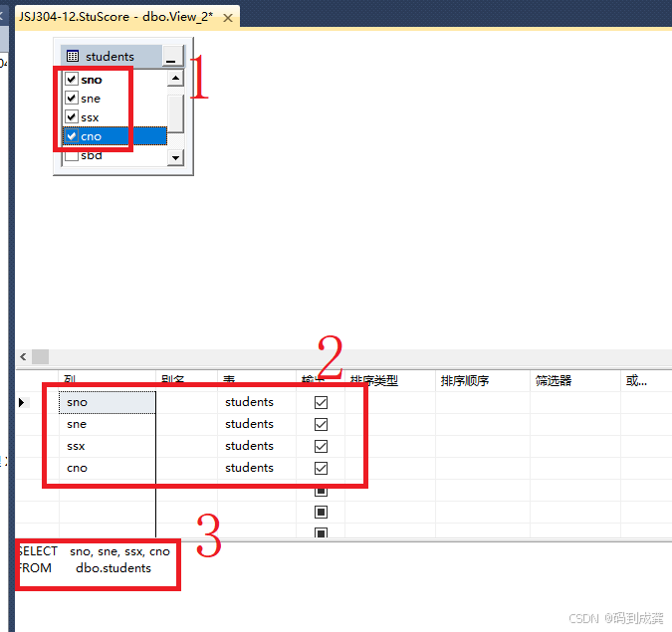Screen dimensions: 672x632
Task: Click the 筛选器 column header
Action: pos(553,380)
